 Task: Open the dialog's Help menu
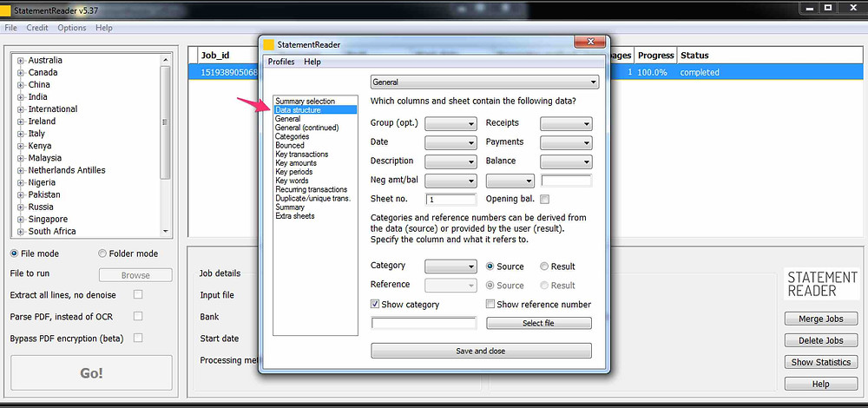point(312,62)
